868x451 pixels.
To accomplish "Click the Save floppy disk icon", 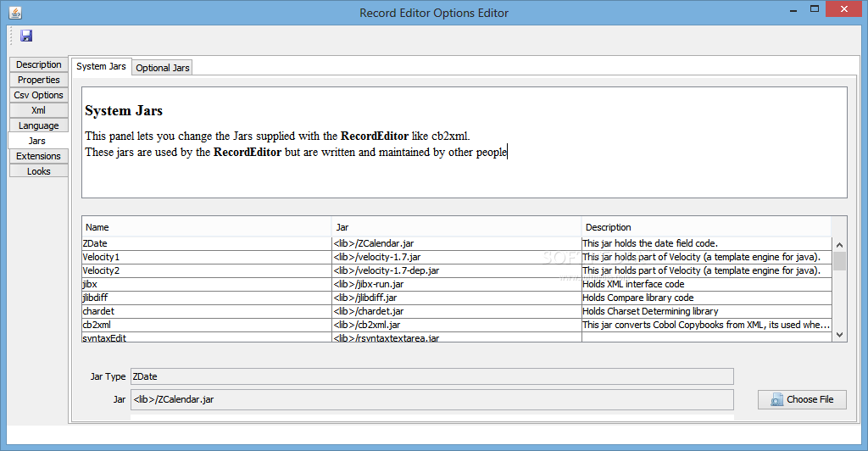I will click(26, 36).
